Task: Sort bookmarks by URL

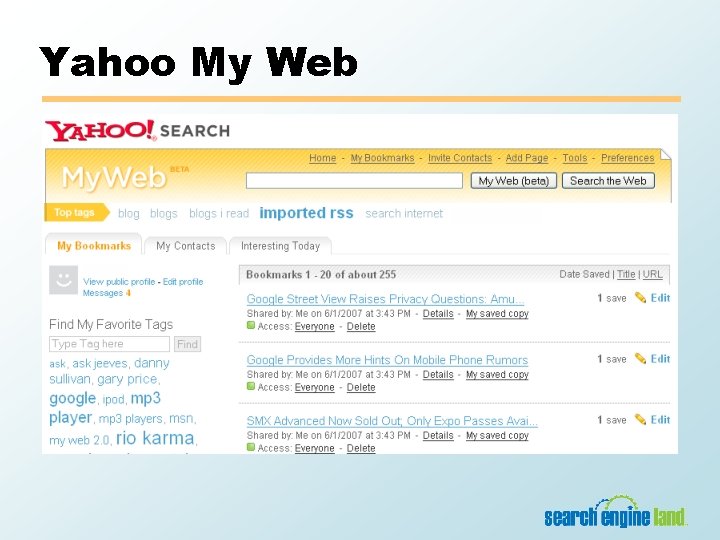Action: click(x=652, y=274)
